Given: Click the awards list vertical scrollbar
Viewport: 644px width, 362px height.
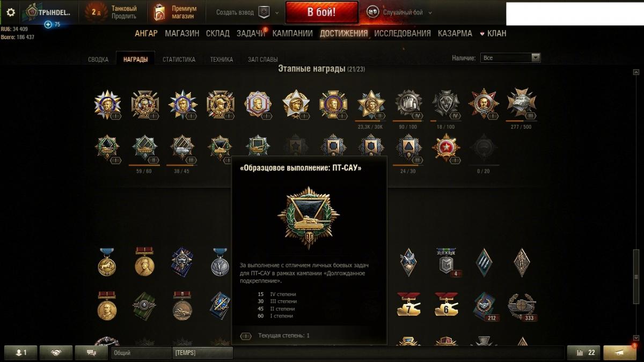Looking at the screenshot, I should pyautogui.click(x=636, y=204).
